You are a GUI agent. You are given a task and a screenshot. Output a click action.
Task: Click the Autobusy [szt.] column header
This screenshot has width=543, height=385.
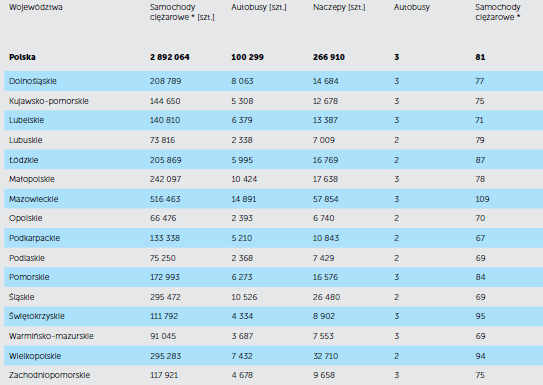click(259, 7)
